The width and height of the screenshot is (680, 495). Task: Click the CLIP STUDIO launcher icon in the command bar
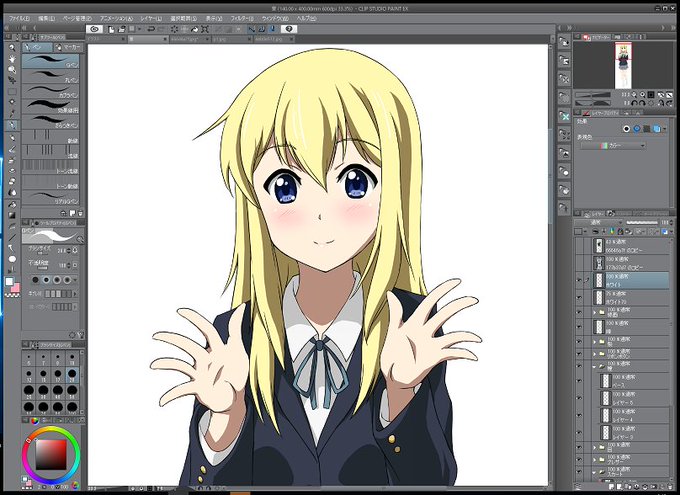94,29
